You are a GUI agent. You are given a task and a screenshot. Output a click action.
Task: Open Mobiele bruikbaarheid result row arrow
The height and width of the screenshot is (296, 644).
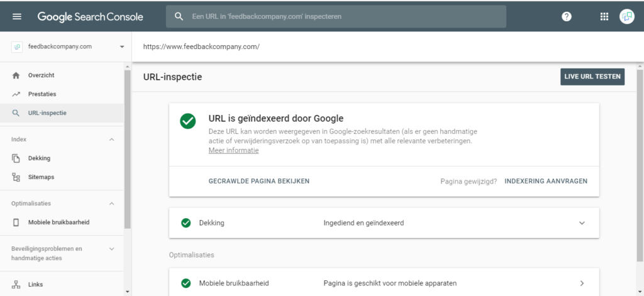click(582, 283)
